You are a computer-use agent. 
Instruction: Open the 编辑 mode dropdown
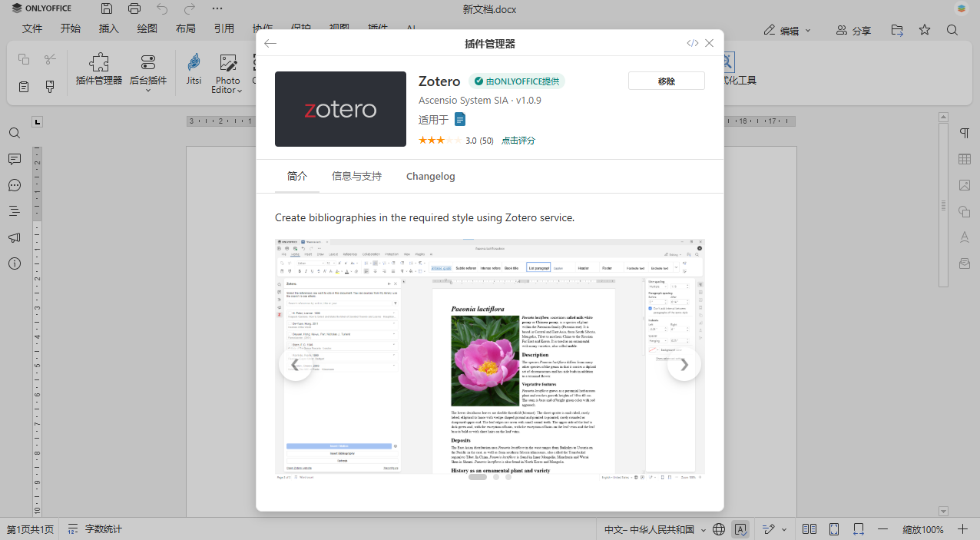point(787,31)
